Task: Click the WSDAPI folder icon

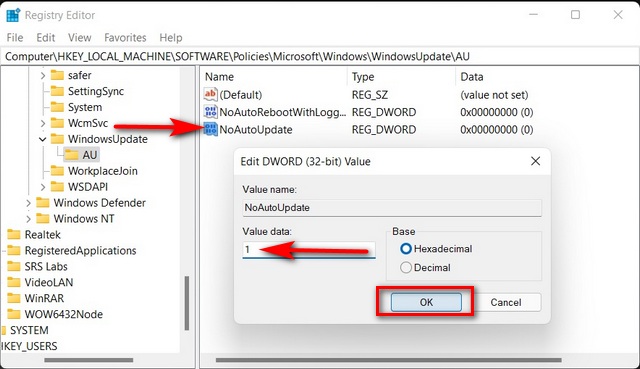Action: (x=57, y=187)
